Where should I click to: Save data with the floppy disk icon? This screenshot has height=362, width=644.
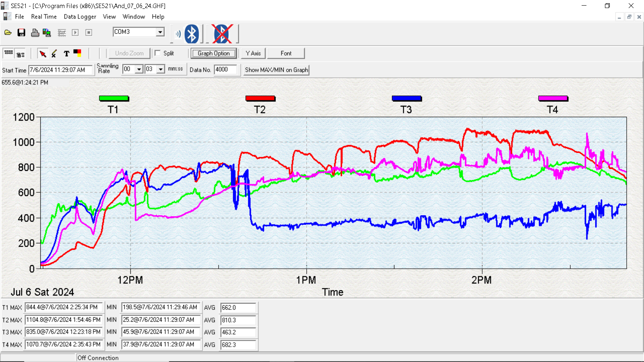pos(21,33)
